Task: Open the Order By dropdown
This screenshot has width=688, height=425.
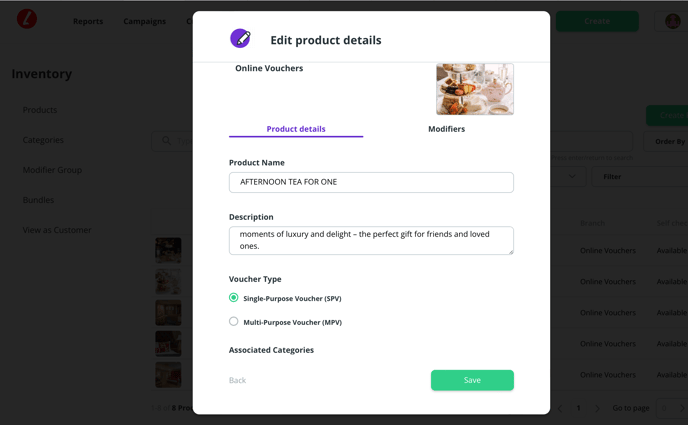Action: coord(669,142)
